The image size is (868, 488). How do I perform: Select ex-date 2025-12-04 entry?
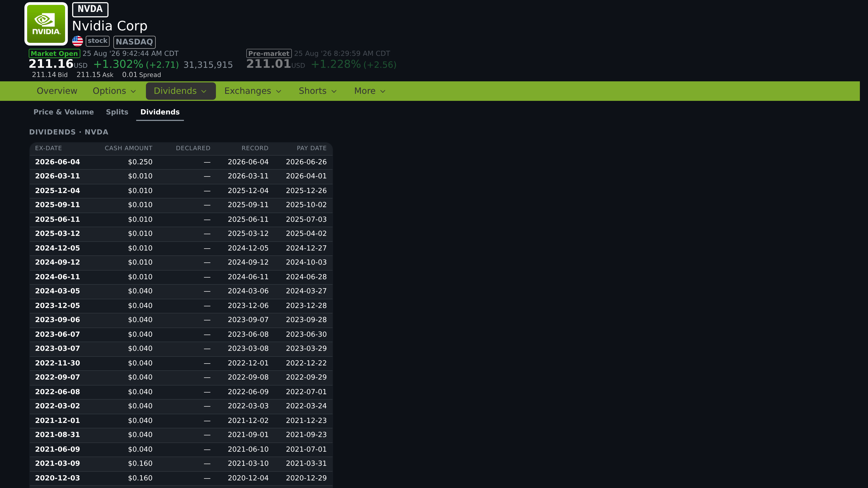[x=58, y=191]
